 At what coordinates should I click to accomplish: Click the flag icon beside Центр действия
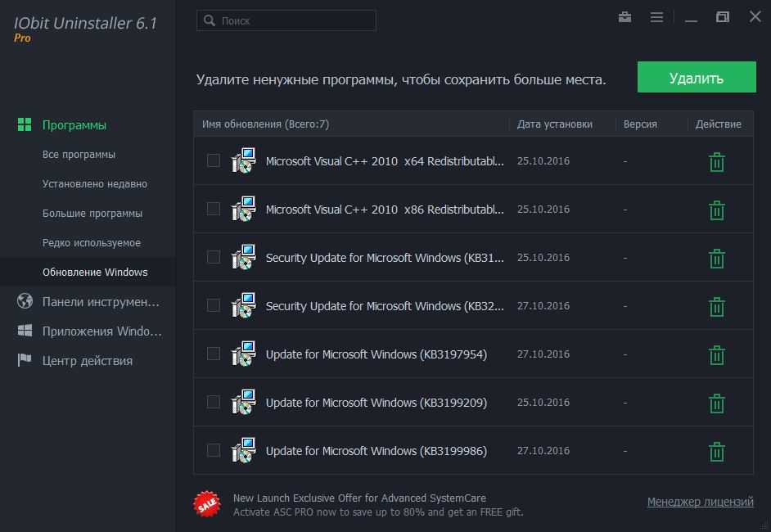tap(24, 360)
